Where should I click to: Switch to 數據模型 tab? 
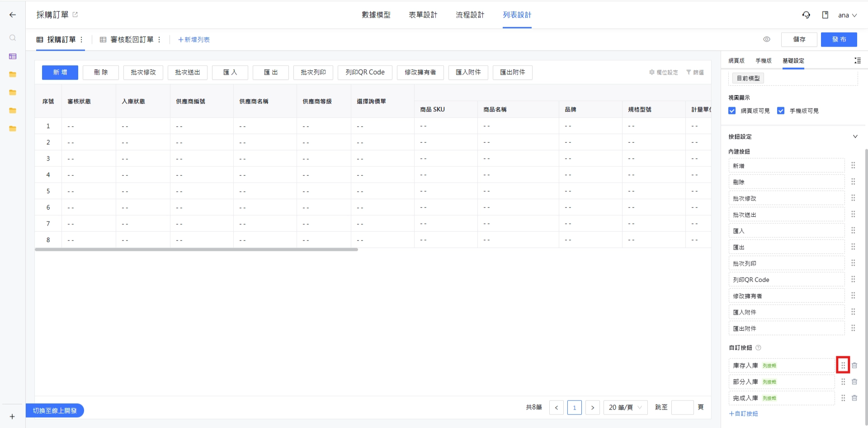tap(376, 15)
